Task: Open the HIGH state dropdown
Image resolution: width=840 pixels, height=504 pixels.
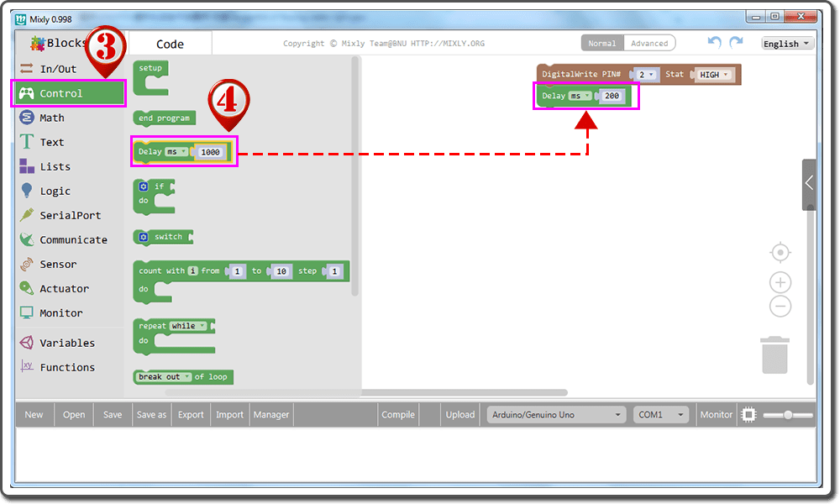Action: [x=714, y=75]
